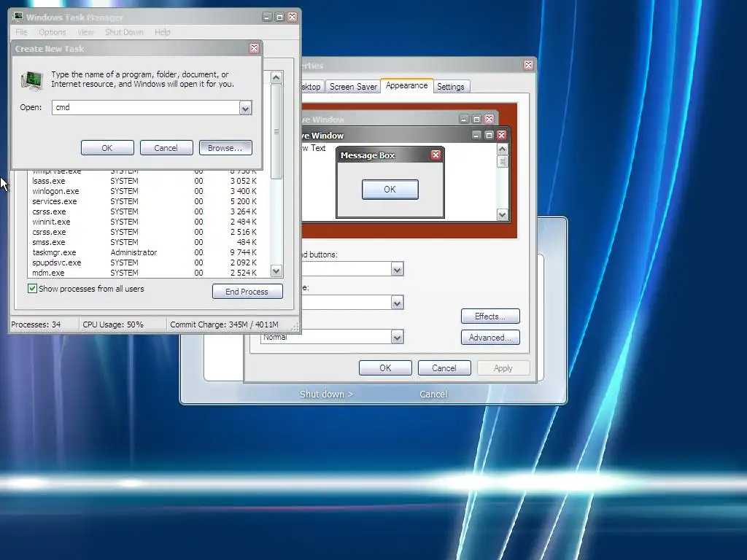Open the File menu in Task Manager
The height and width of the screenshot is (560, 747).
click(x=21, y=32)
